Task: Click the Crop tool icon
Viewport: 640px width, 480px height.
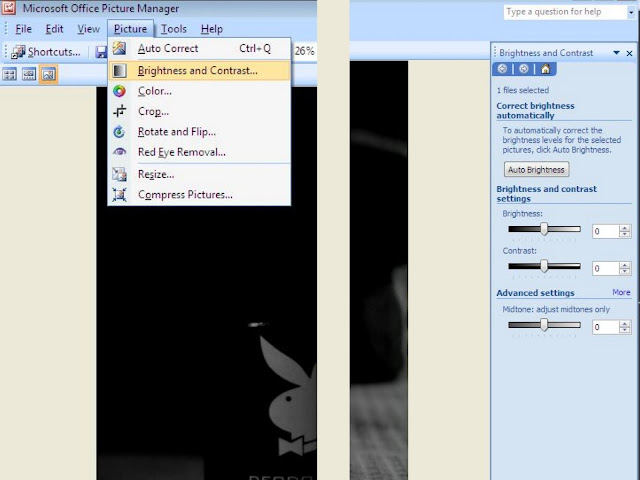Action: click(x=119, y=111)
